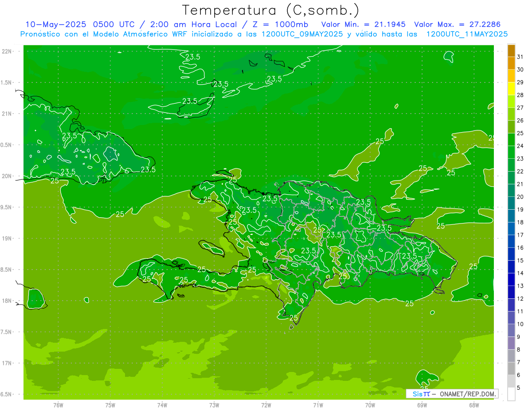
Task: Click the '76W' longitude axis label
Action: coord(58,405)
